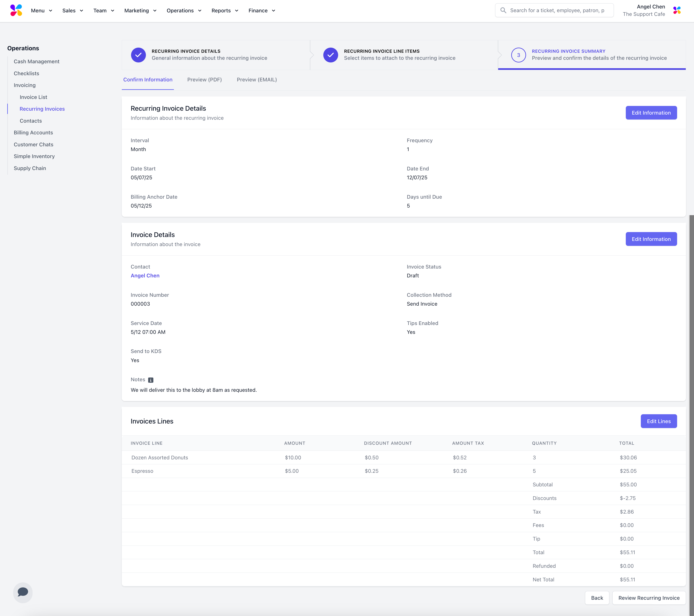
Task: Expand the Finance dropdown
Action: (261, 11)
